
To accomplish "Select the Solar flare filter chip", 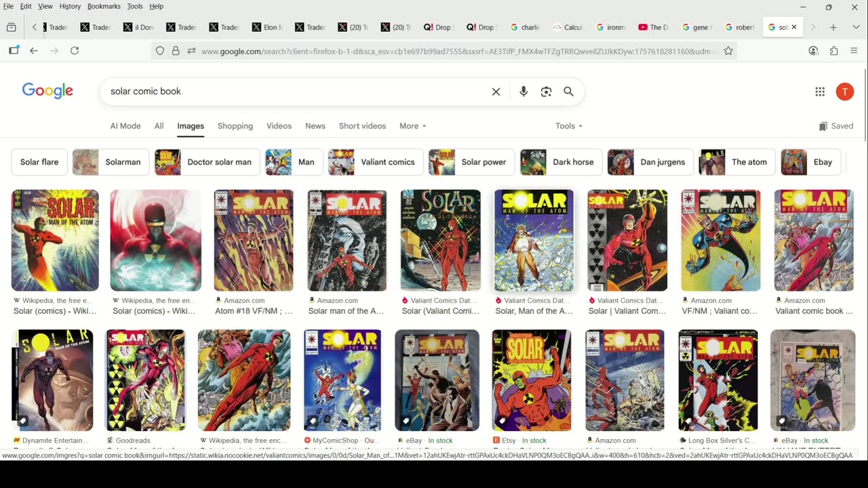I will pos(39,162).
